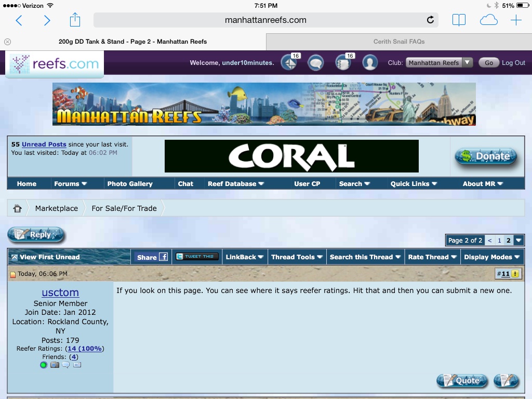
Task: Click Log Out link
Action: point(513,63)
